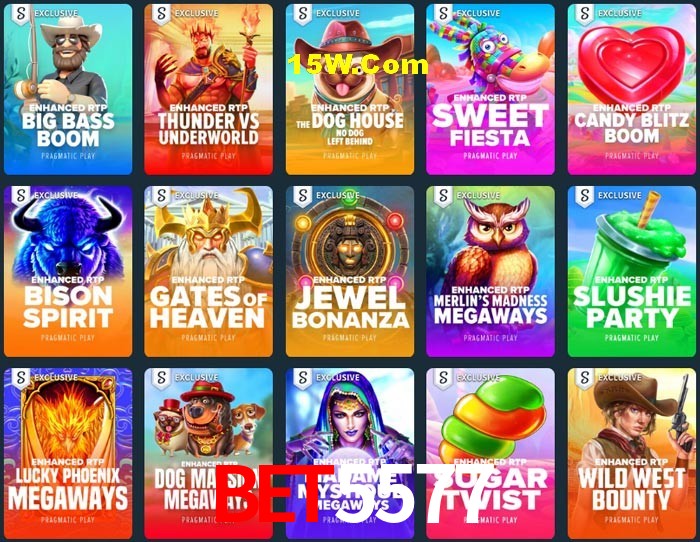Click the Exclusive badge icon on Wild West Bounty
Image resolution: width=700 pixels, height=542 pixels.
pyautogui.click(x=584, y=378)
